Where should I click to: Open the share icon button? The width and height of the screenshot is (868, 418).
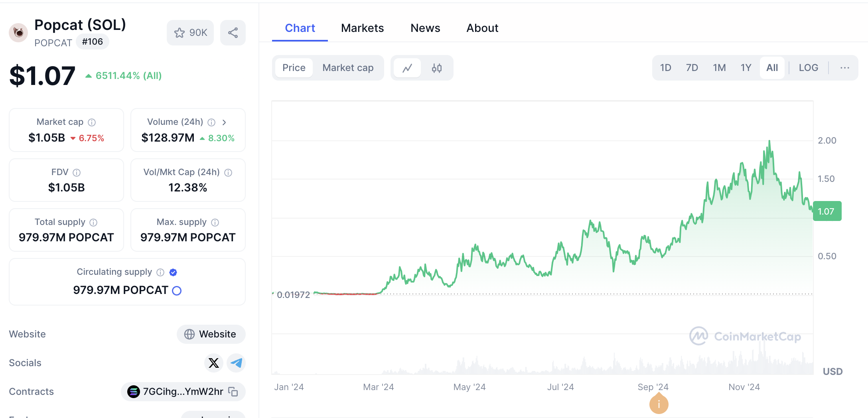point(233,33)
